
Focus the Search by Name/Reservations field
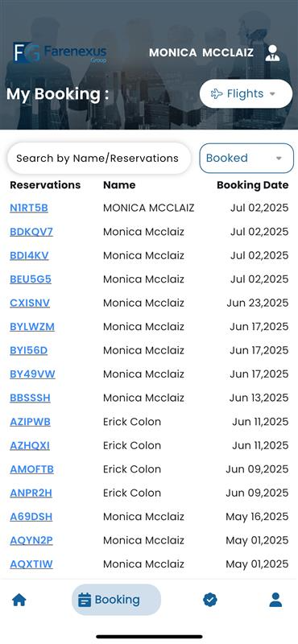tap(99, 158)
